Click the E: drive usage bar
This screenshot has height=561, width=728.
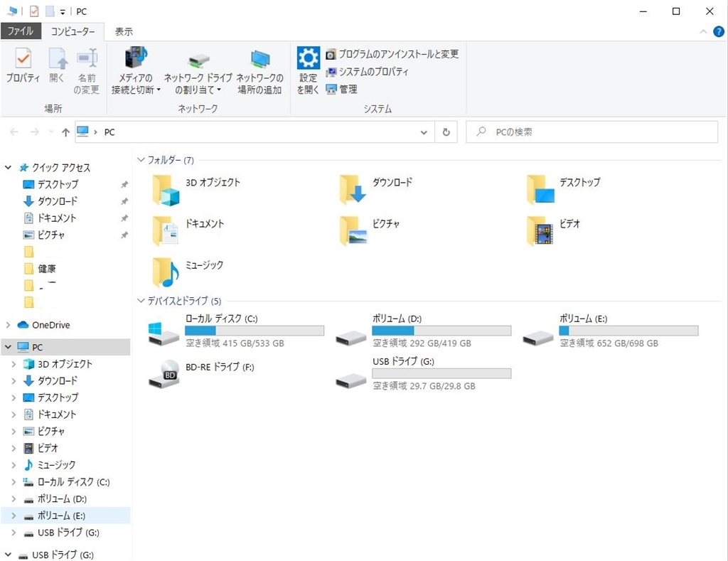[628, 331]
